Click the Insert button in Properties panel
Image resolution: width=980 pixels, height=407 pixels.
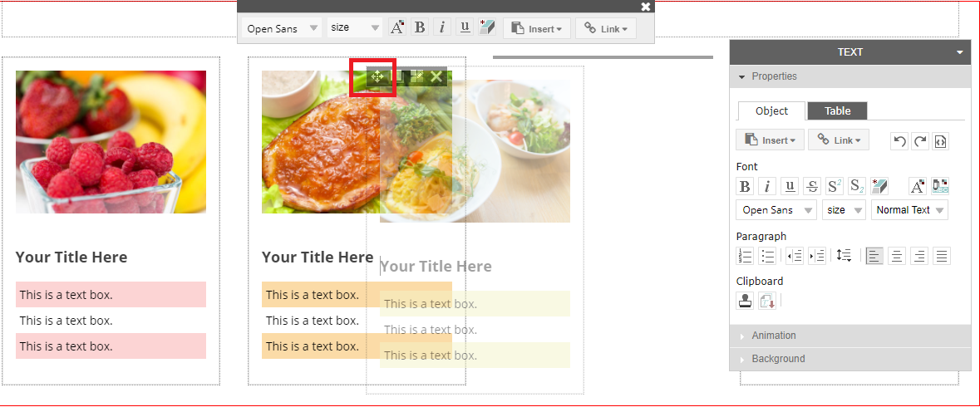pyautogui.click(x=769, y=140)
